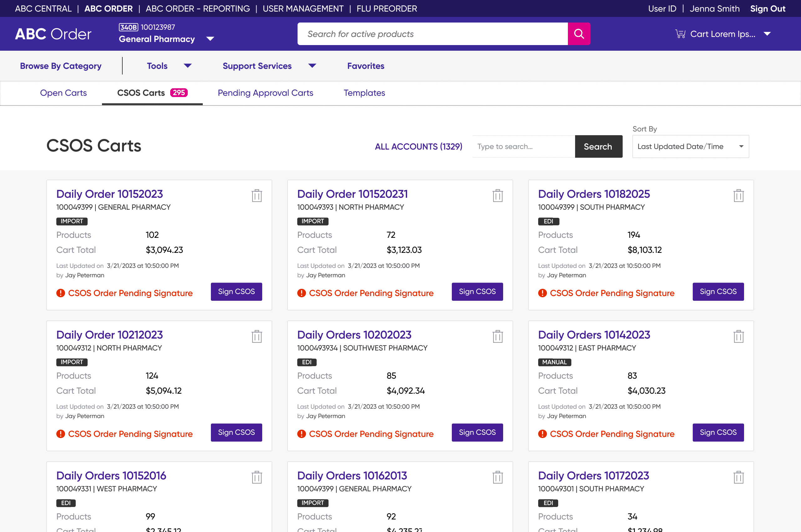Sign CSOS for Daily Order 10152023

[237, 291]
